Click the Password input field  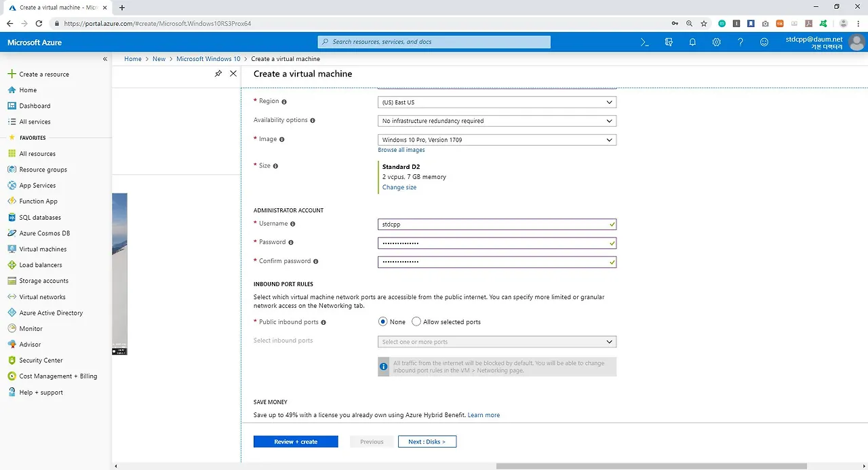click(497, 243)
